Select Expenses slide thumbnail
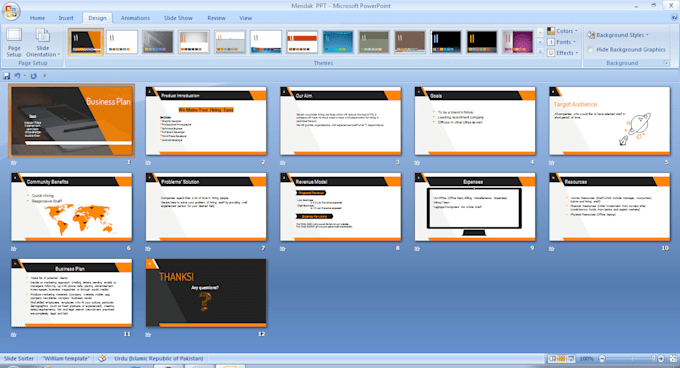Viewport: 680px width, 368px height. [x=475, y=207]
